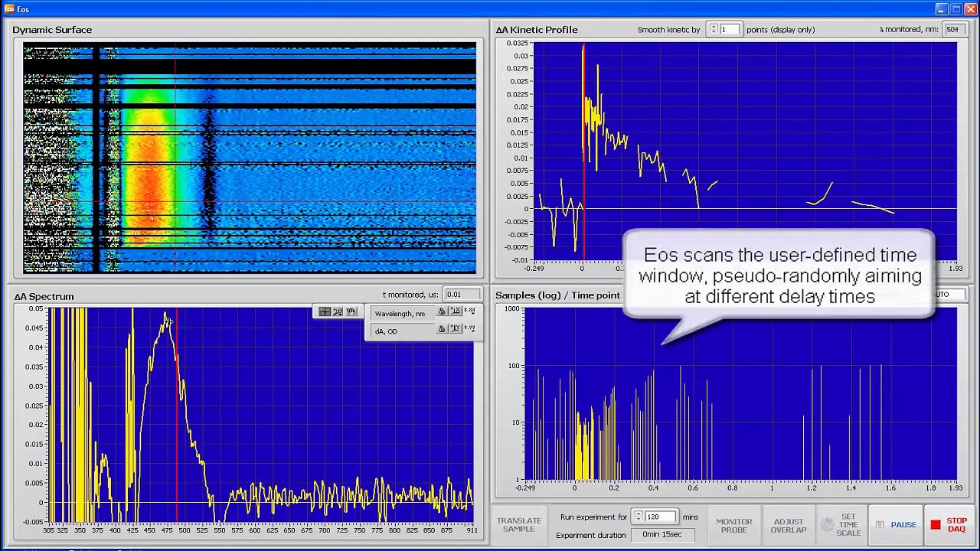Select the crosshair cursor tool
The image size is (980, 551).
(x=325, y=312)
